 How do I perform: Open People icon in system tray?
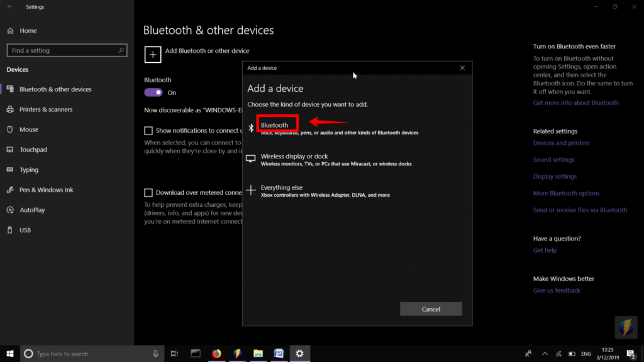528,353
